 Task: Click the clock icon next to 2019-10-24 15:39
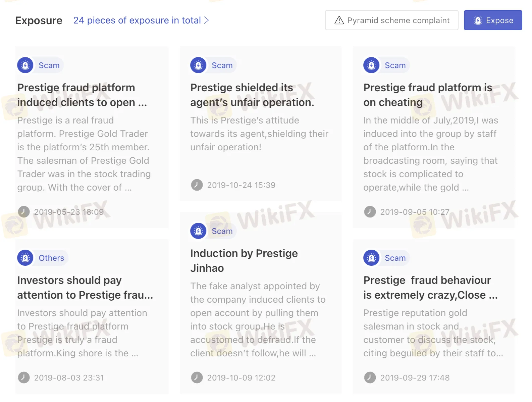point(197,185)
